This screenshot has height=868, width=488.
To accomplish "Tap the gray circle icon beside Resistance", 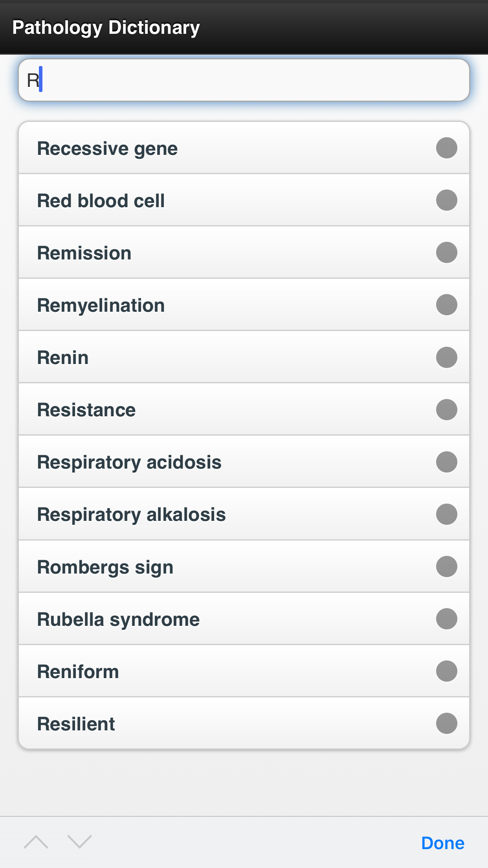I will pos(447,410).
